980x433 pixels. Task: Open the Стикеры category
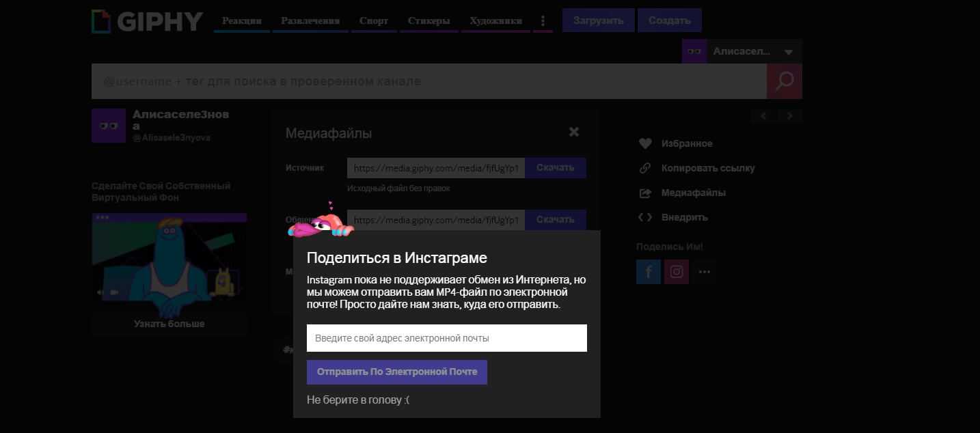pos(428,20)
